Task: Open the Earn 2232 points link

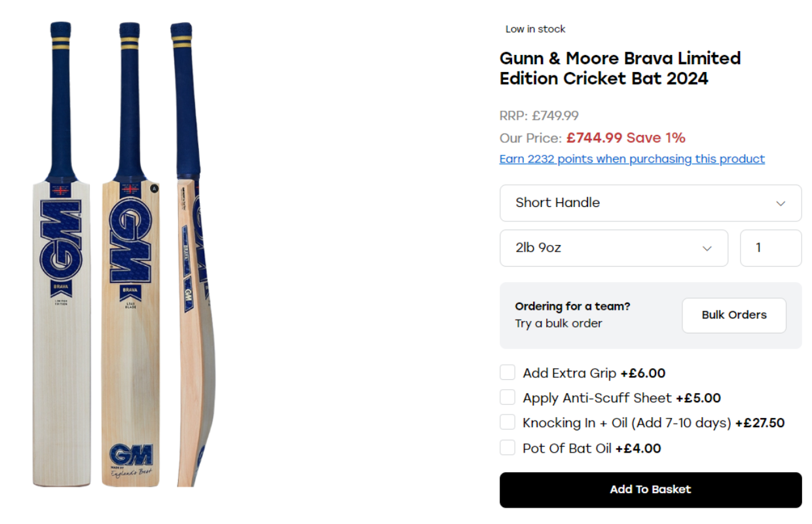Action: click(x=631, y=159)
